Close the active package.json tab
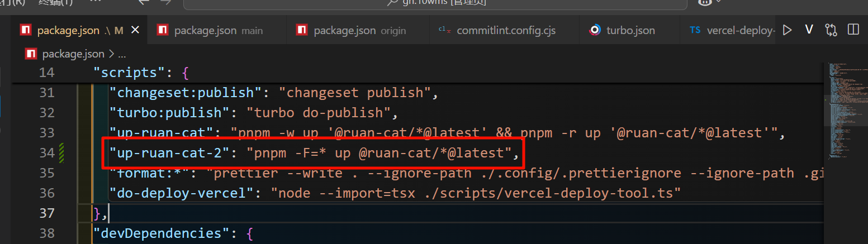 [135, 31]
